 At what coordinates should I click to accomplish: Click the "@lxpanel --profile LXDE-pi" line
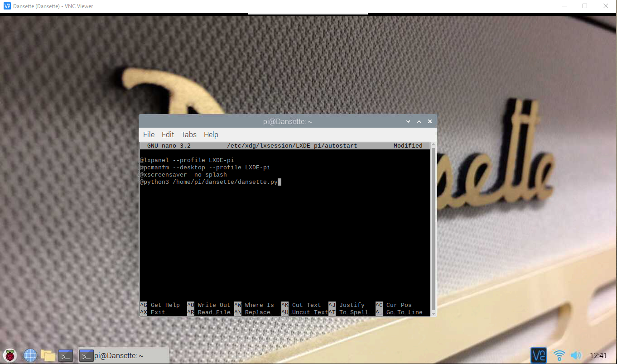pyautogui.click(x=187, y=160)
